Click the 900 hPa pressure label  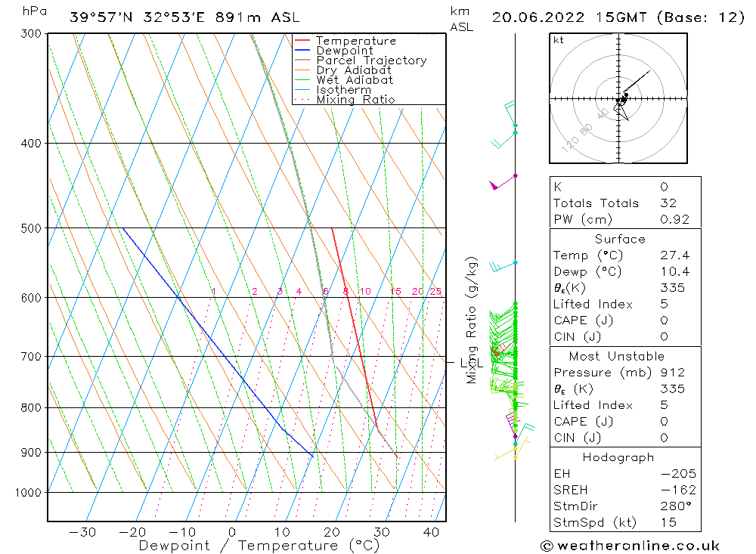[31, 453]
